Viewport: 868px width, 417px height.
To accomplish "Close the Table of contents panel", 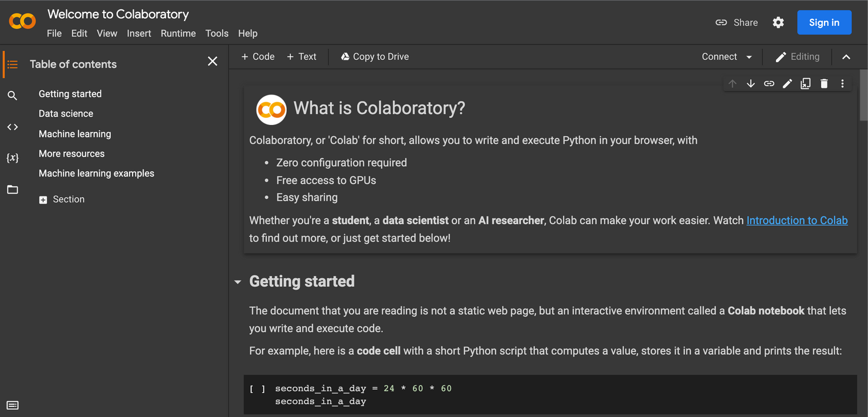I will (212, 61).
